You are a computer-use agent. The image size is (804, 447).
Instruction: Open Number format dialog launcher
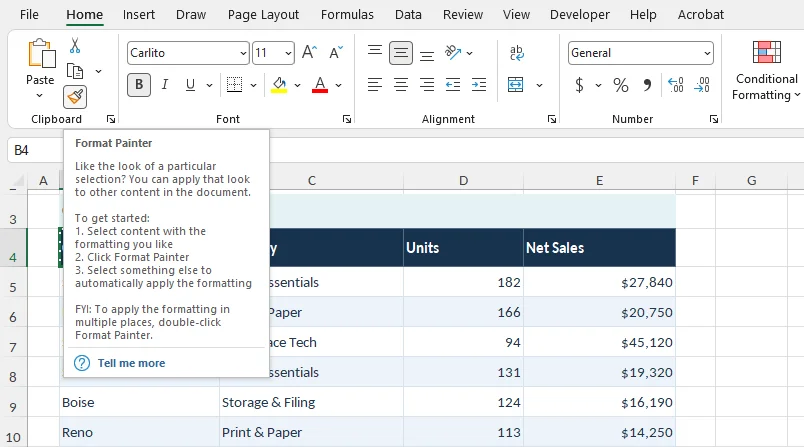click(714, 119)
